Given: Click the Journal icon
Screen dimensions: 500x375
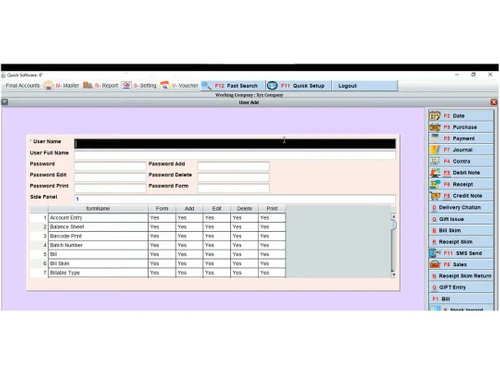Looking at the screenshot, I should 435,150.
